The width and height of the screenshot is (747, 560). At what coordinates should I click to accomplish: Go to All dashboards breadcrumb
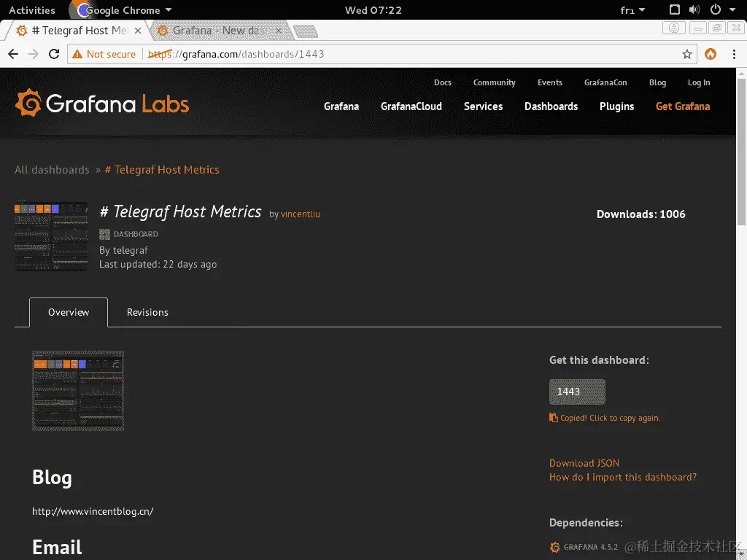[52, 170]
